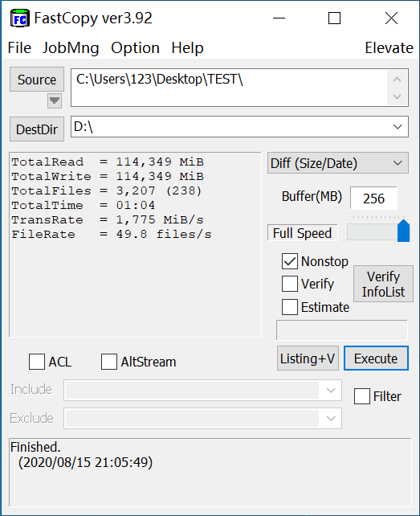Enable the ACL checkbox
420x516 pixels.
point(37,362)
